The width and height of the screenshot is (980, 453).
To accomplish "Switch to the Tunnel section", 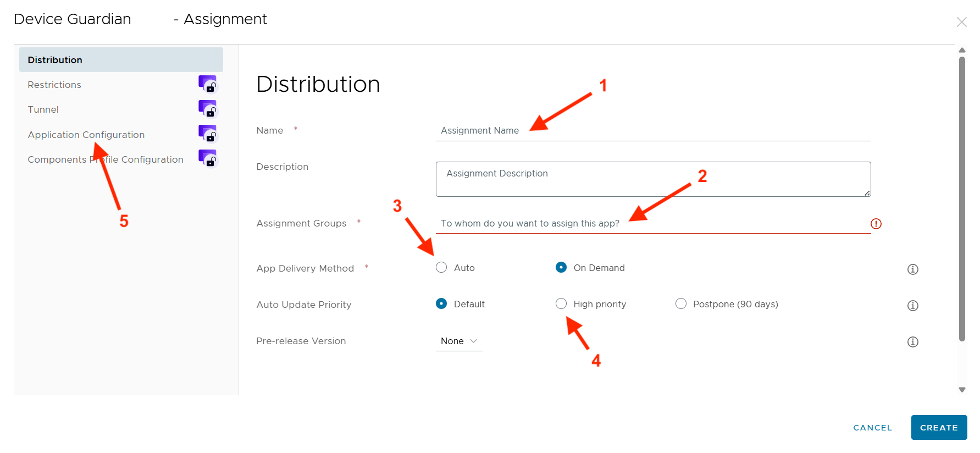I will [43, 109].
